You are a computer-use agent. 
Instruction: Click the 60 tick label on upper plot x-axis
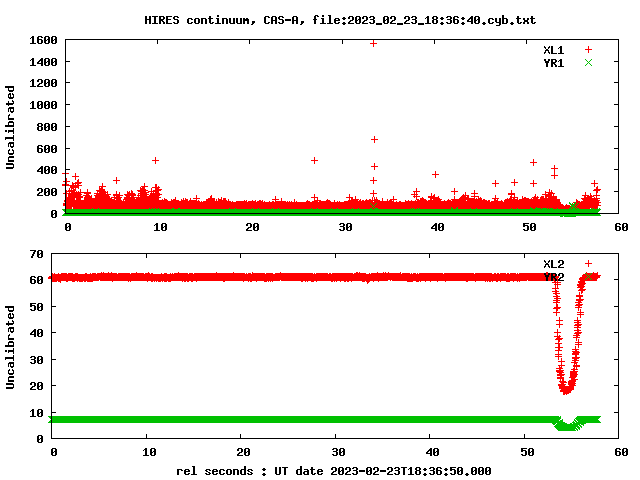pyautogui.click(x=621, y=227)
